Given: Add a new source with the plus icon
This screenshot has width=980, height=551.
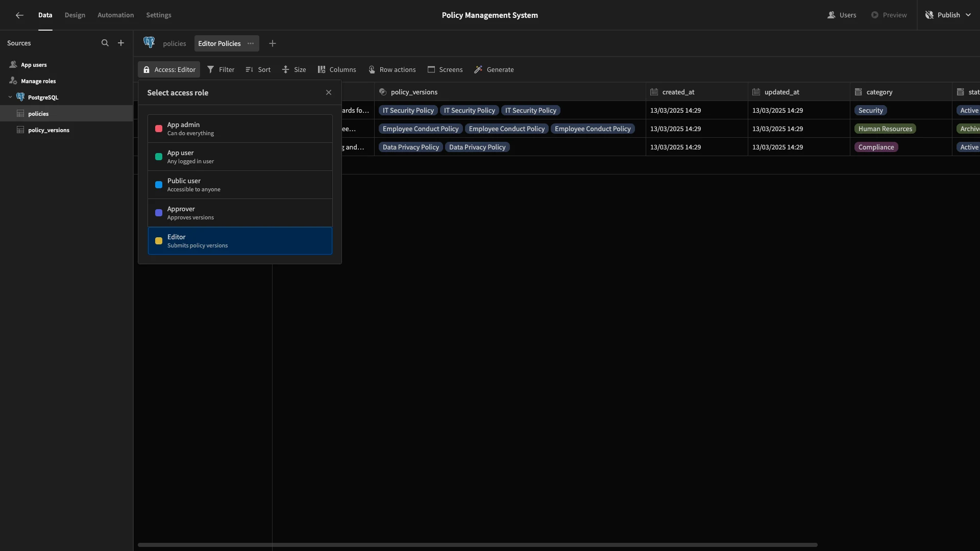Looking at the screenshot, I should tap(121, 43).
